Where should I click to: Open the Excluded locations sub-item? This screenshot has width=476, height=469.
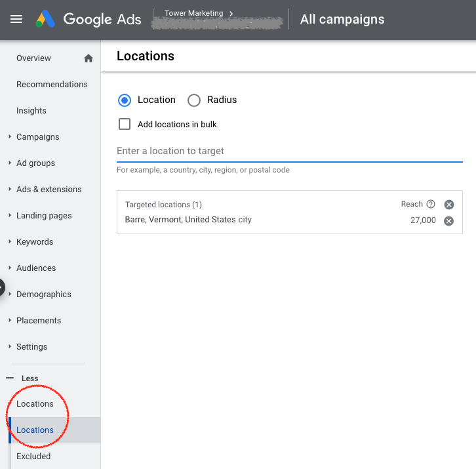(x=33, y=457)
